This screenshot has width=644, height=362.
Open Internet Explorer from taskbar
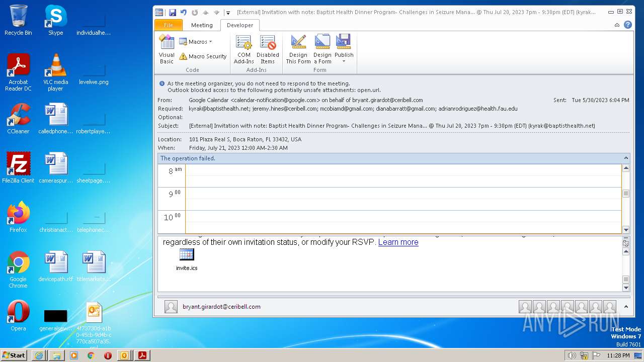point(39,355)
